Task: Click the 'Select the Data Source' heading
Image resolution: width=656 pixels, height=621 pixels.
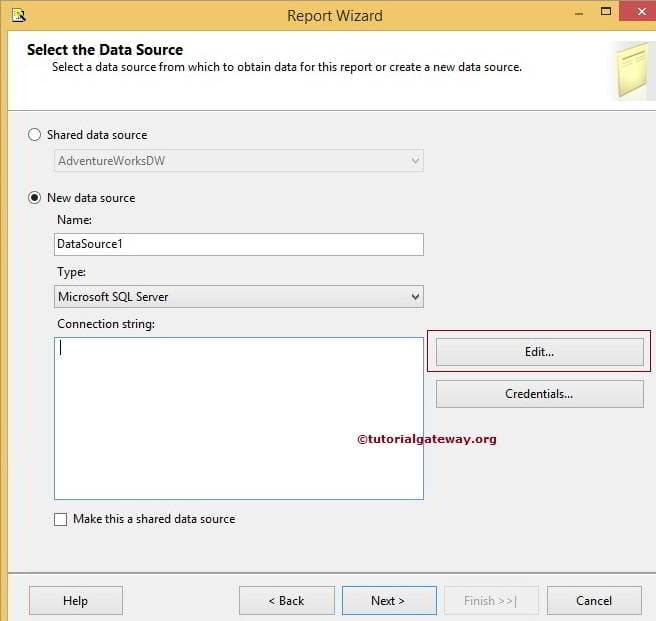Action: pyautogui.click(x=105, y=50)
